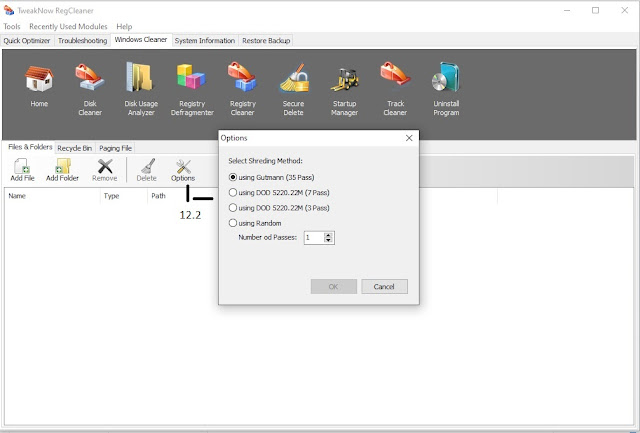Click the Remove toolbar icon
Image resolution: width=640 pixels, height=433 pixels.
click(104, 170)
